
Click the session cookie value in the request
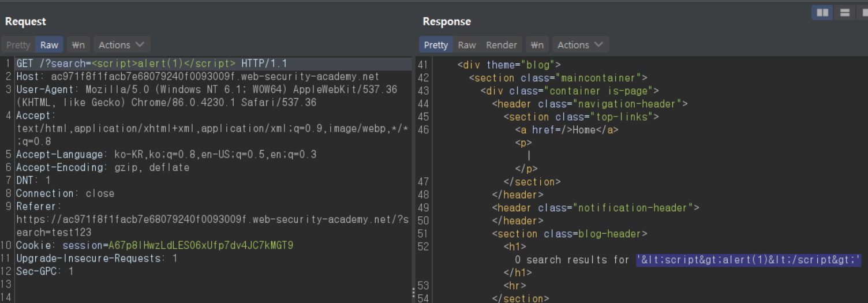point(201,245)
